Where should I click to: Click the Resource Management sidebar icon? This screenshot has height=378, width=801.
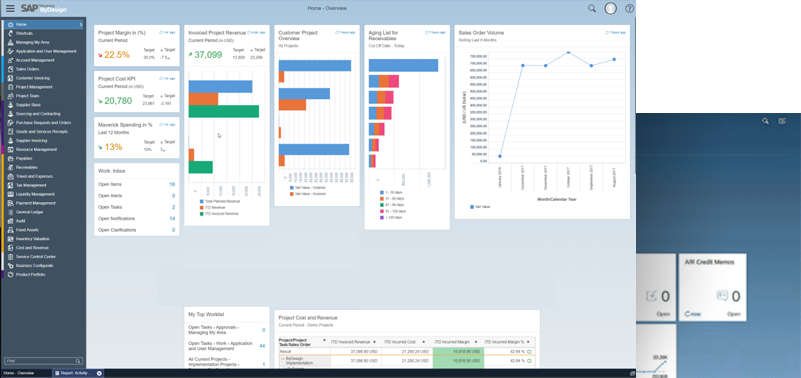click(10, 150)
